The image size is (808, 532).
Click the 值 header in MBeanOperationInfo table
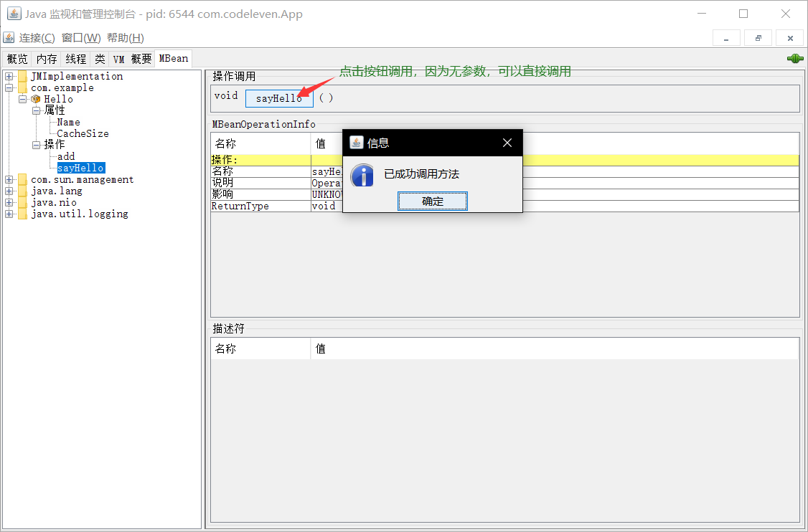pos(555,143)
